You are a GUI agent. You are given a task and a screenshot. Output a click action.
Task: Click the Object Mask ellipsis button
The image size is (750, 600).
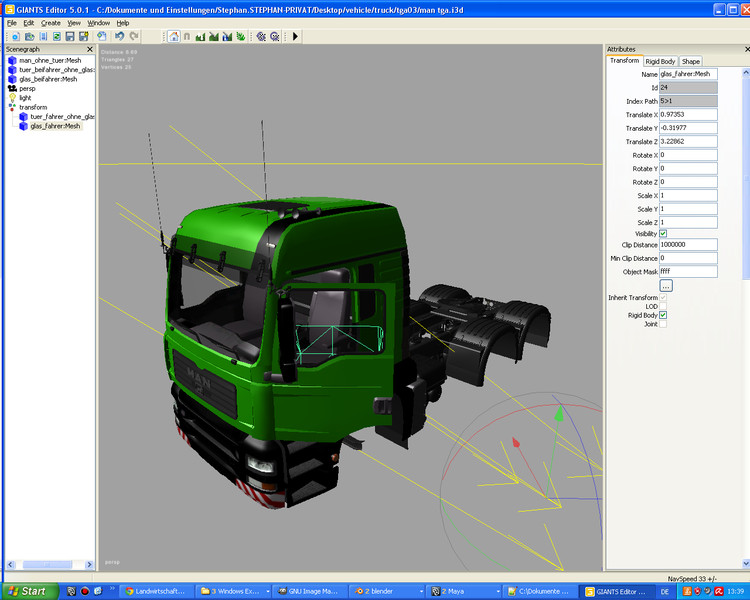[x=666, y=285]
